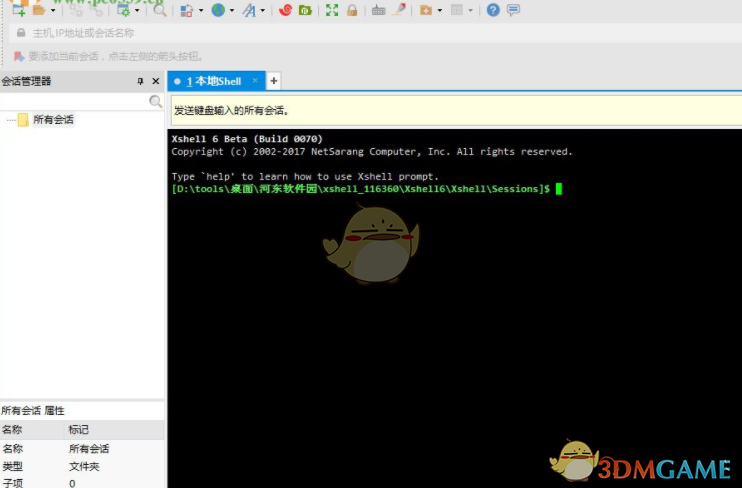Viewport: 742px width, 488px height.
Task: Add a new tab with plus button
Action: point(274,81)
